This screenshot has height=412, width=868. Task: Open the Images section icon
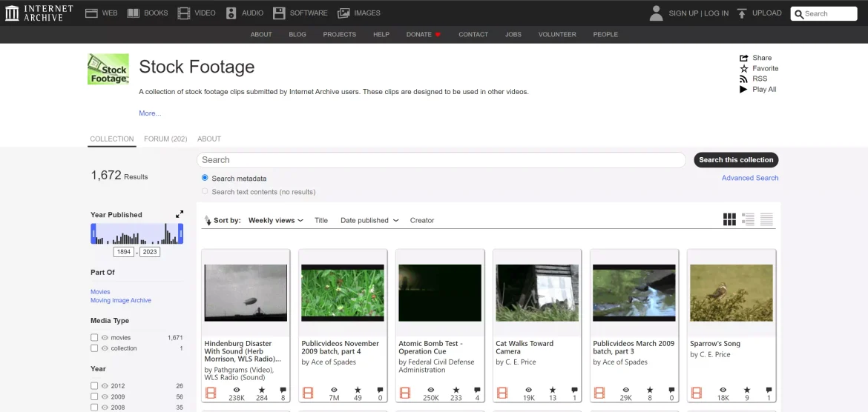[343, 13]
